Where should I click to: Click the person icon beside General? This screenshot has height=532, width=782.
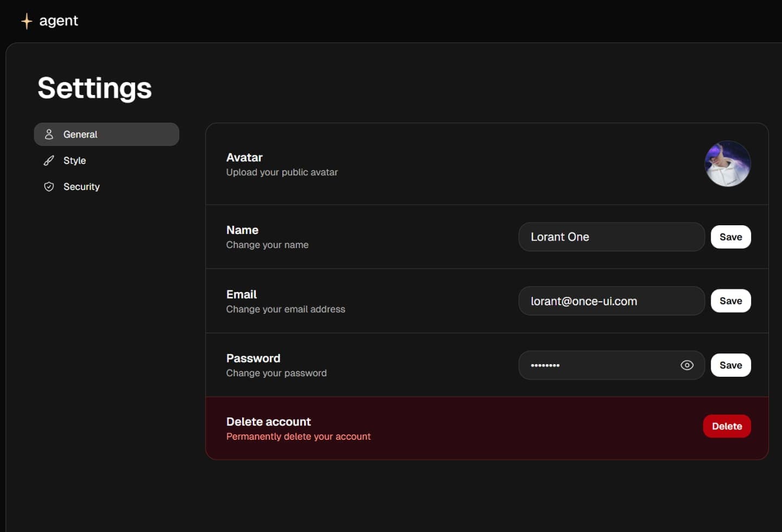click(49, 134)
